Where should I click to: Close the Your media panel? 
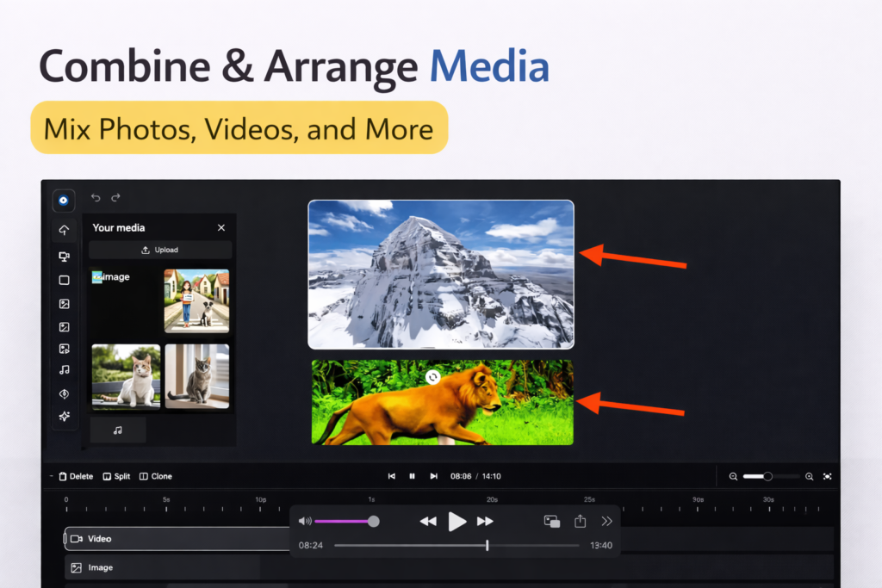[x=221, y=228]
